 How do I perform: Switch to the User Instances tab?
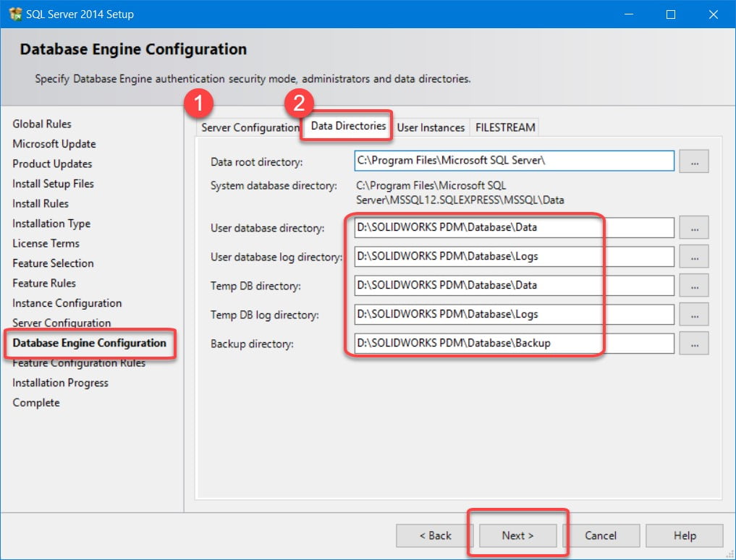[431, 127]
